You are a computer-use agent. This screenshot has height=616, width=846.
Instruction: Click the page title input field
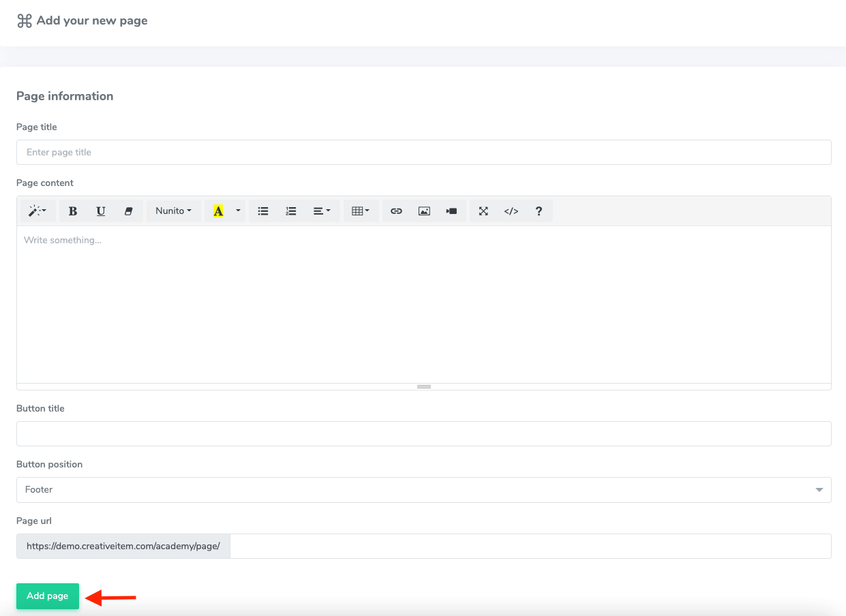423,152
